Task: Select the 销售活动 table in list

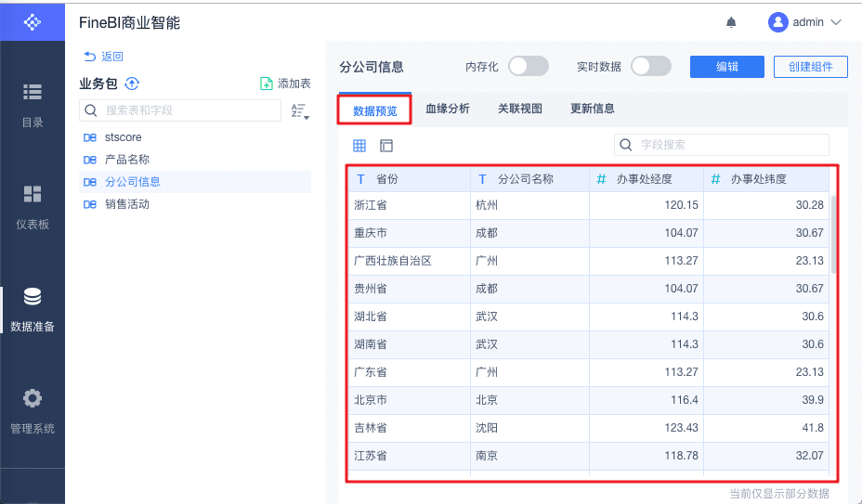Action: (127, 204)
